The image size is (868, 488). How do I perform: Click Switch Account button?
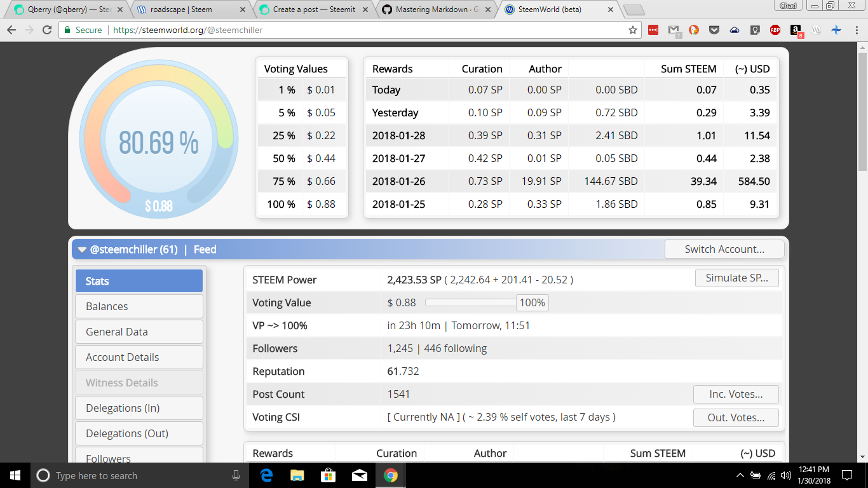[724, 249]
